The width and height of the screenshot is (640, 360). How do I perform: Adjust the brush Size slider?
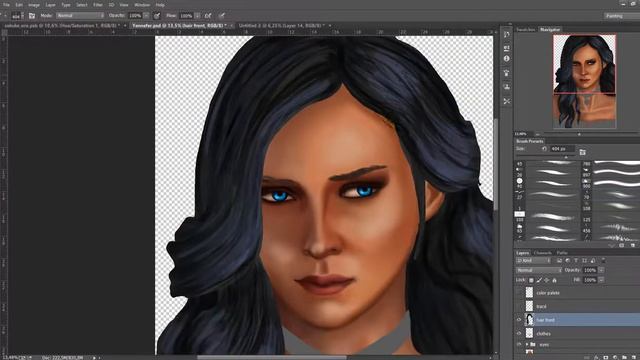[x=566, y=157]
